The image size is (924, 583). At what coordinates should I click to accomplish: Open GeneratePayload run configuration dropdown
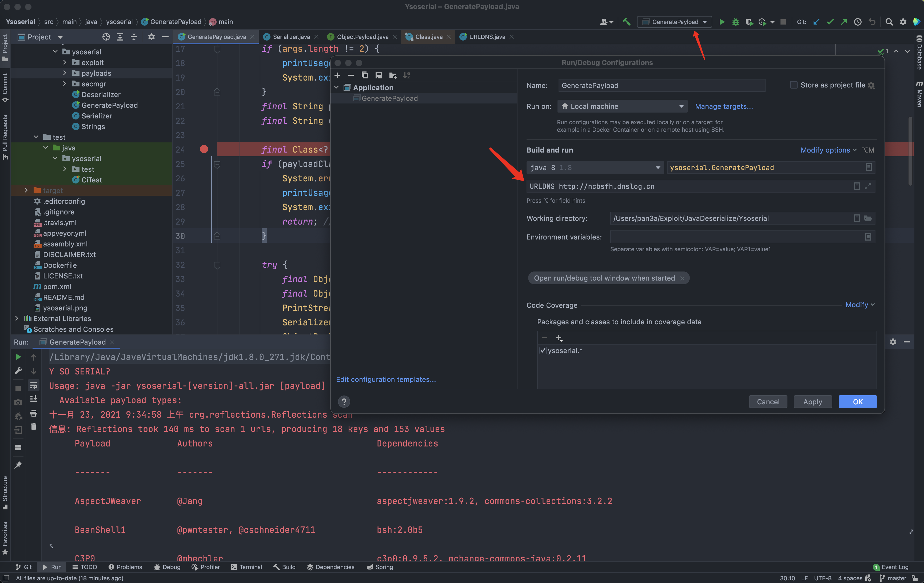point(674,22)
